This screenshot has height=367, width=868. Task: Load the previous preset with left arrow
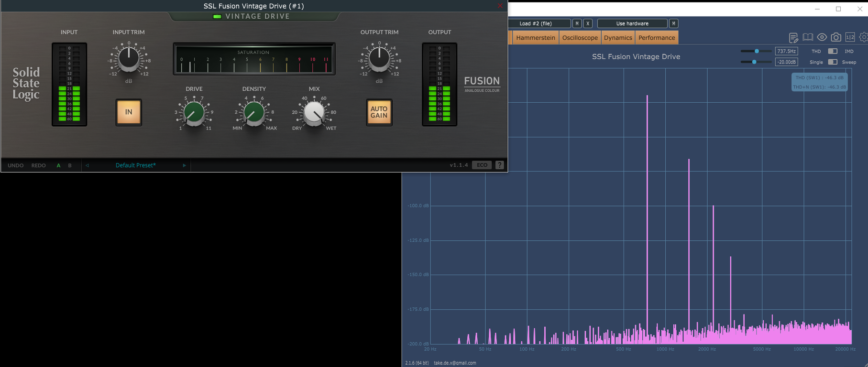coord(87,165)
